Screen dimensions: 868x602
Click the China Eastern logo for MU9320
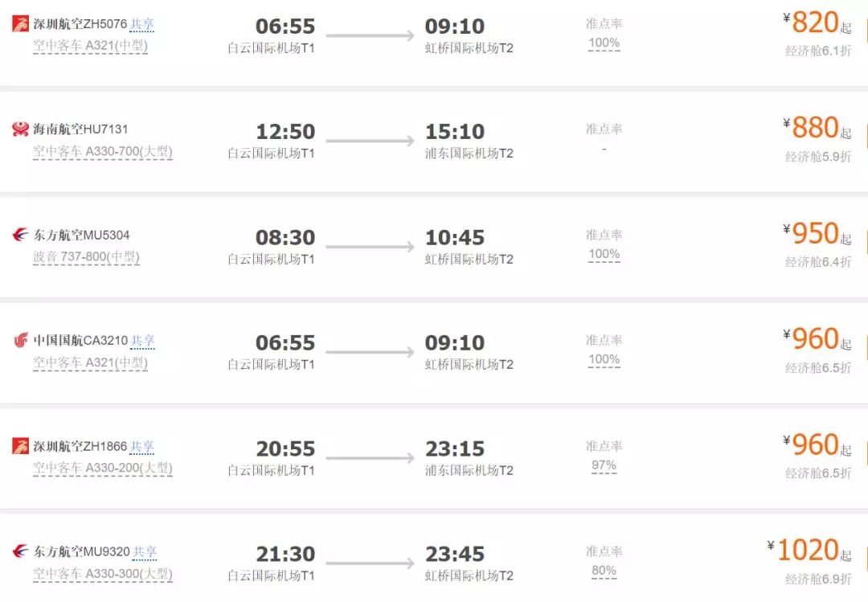pos(20,551)
